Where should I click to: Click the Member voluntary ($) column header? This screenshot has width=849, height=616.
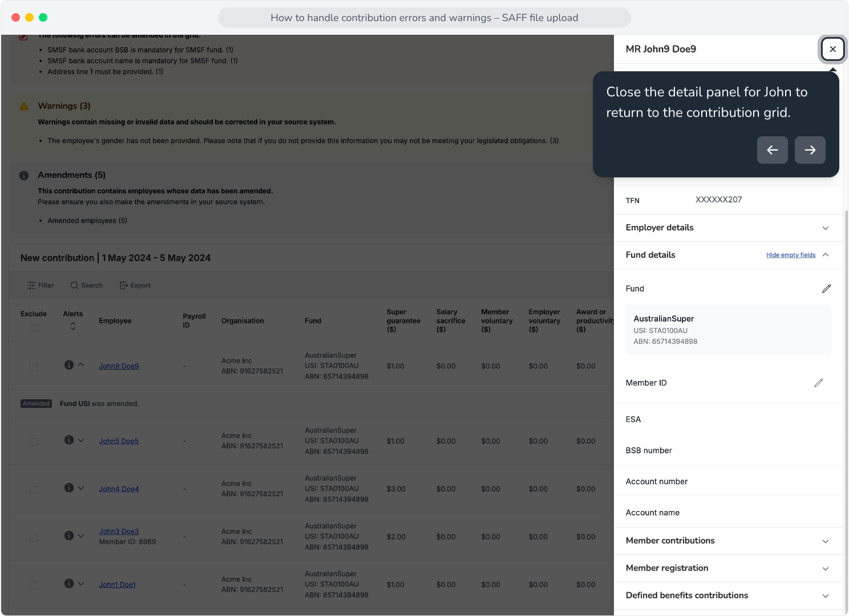click(497, 321)
